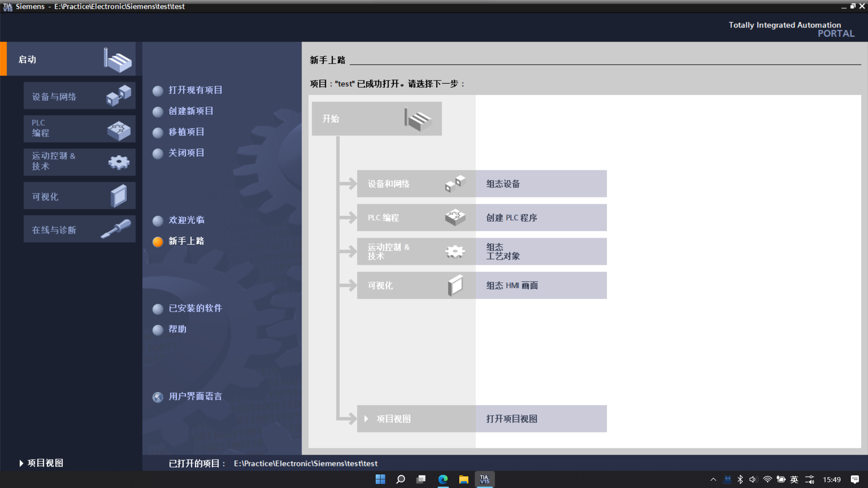Click the 组态设备 button

[541, 183]
